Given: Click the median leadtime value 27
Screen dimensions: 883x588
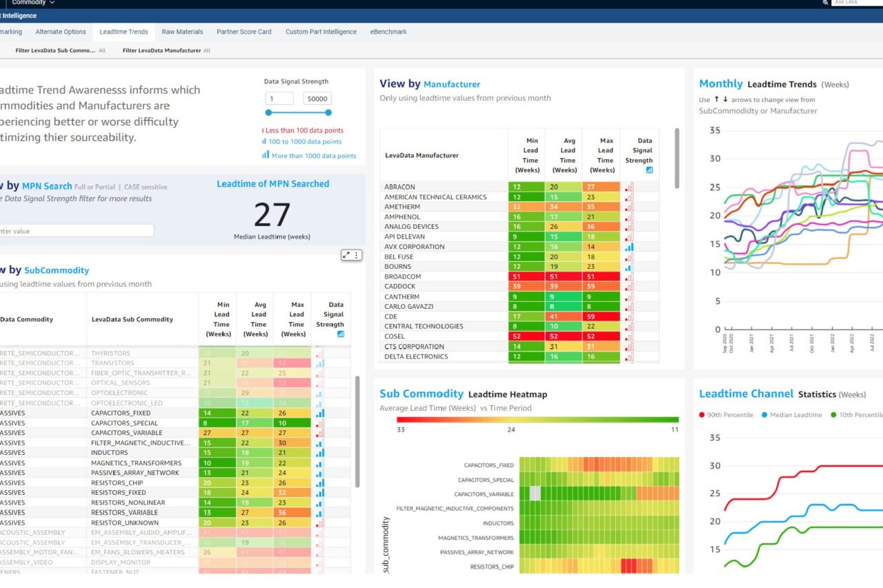Looking at the screenshot, I should [272, 214].
